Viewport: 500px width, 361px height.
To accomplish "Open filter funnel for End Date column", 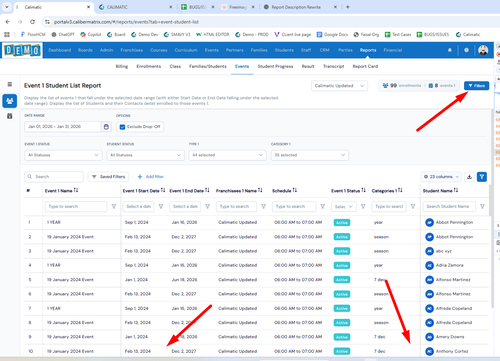I will click(x=207, y=207).
